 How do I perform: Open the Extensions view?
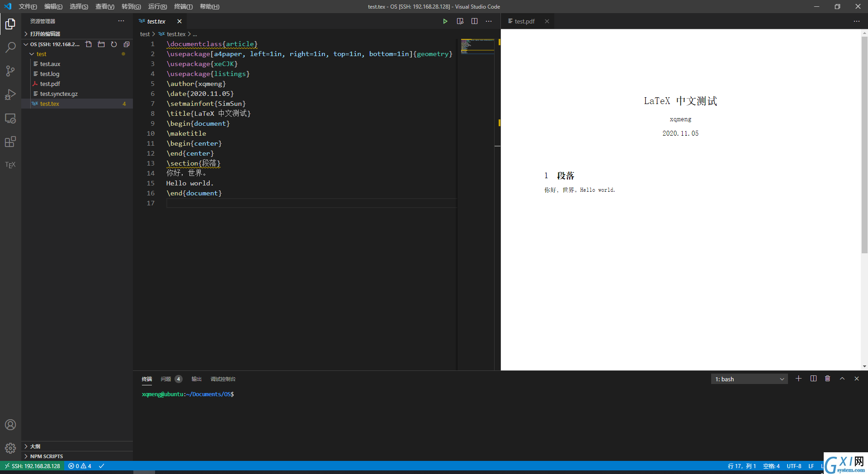(x=10, y=142)
